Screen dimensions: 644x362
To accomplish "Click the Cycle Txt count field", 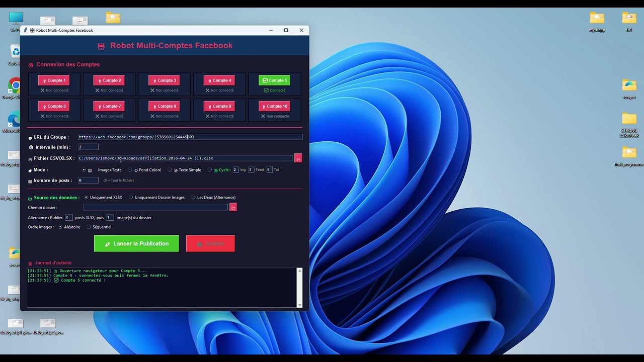I will click(x=269, y=170).
